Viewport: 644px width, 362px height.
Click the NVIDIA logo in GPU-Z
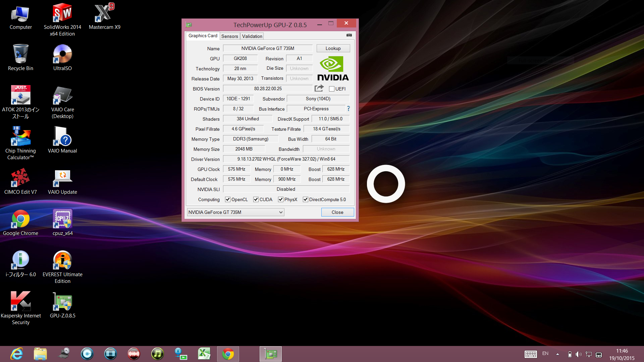[333, 69]
